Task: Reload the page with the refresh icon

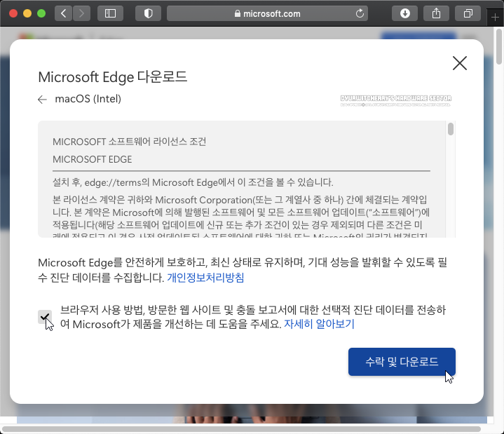Action: click(x=360, y=13)
